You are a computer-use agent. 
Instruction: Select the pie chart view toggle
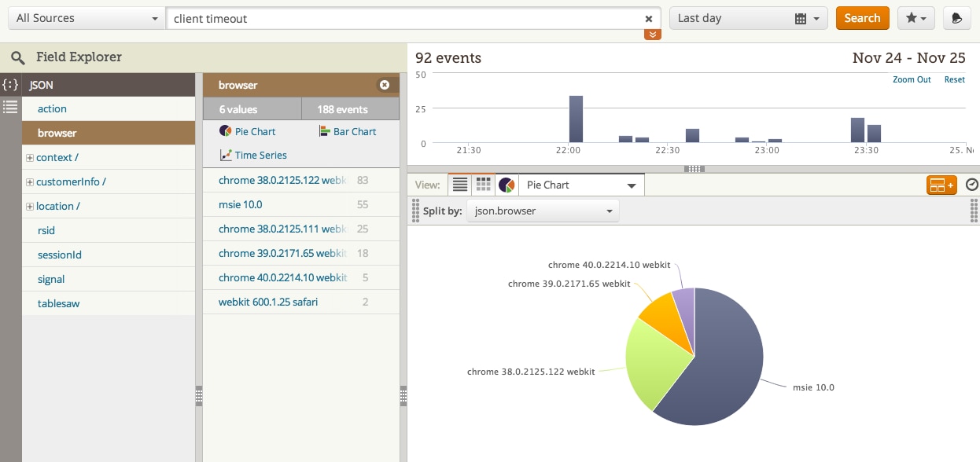pos(507,185)
